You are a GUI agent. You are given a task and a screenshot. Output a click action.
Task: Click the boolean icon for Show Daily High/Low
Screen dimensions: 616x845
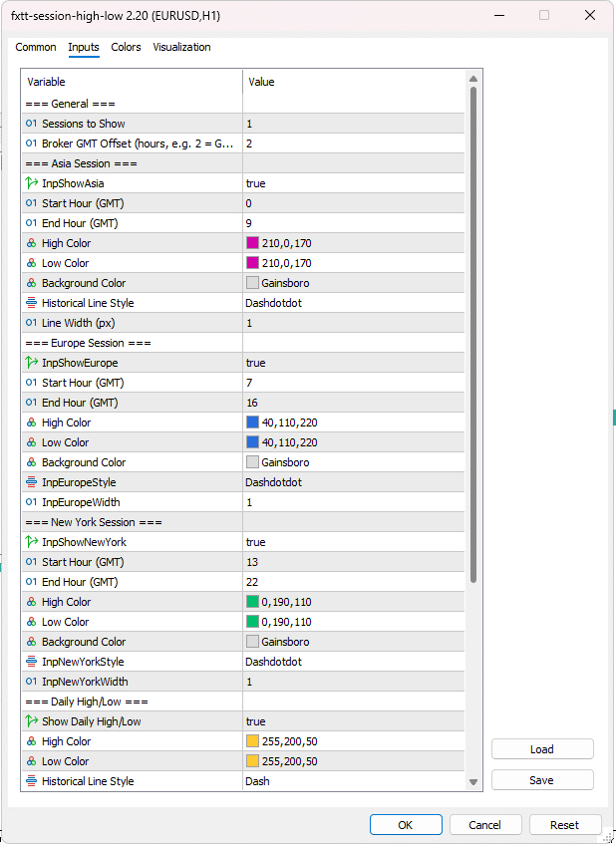click(x=31, y=721)
